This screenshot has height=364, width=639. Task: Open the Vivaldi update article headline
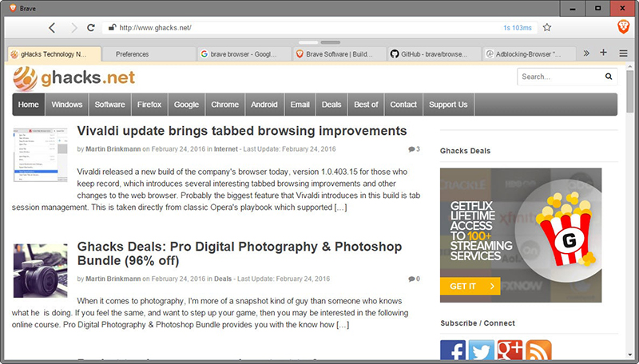click(x=241, y=131)
